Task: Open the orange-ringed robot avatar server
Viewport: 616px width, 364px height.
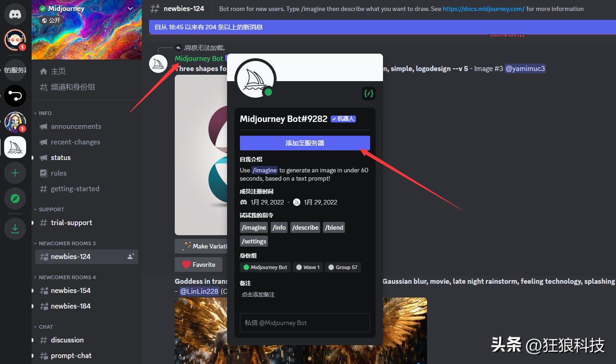Action: [15, 40]
